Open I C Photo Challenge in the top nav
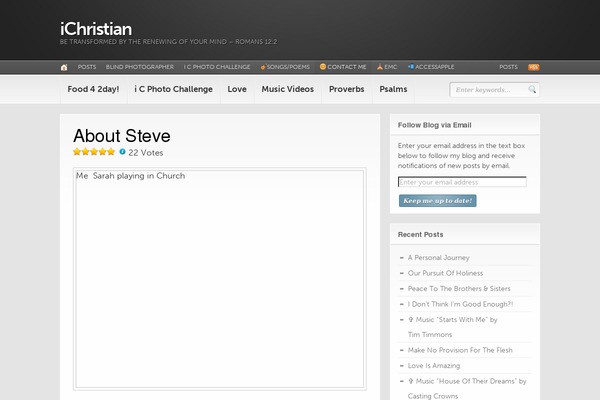The height and width of the screenshot is (400, 600). click(217, 67)
